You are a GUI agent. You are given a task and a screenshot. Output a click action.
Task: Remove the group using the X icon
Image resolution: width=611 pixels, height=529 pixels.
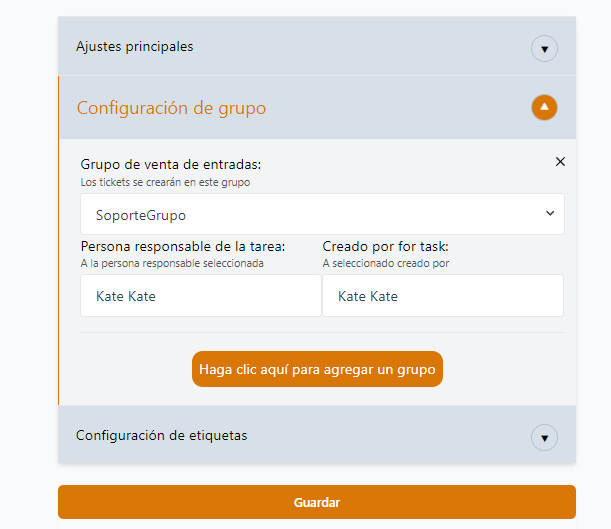(560, 161)
